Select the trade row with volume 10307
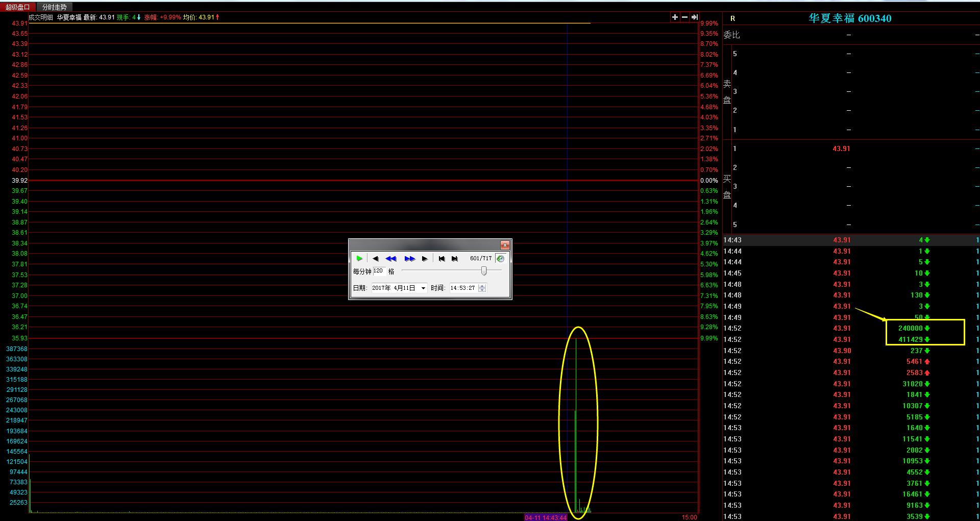The image size is (980, 521). tap(851, 406)
